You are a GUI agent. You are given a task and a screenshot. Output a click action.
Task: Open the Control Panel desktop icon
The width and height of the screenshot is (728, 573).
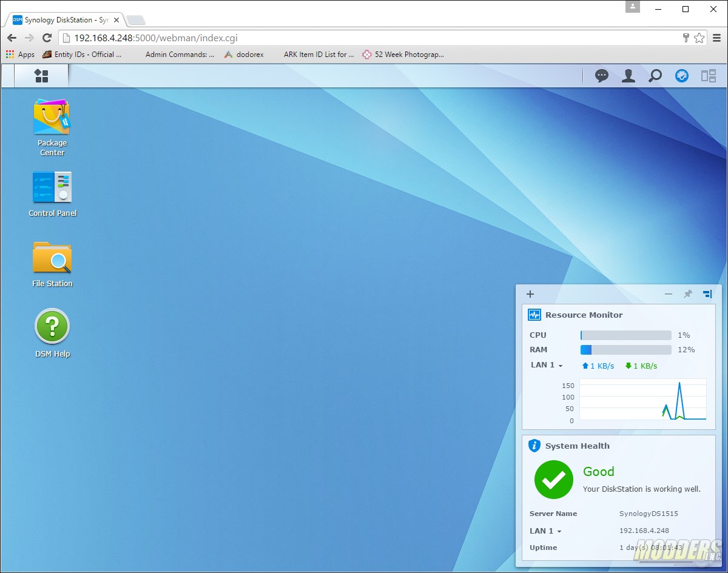tap(52, 195)
